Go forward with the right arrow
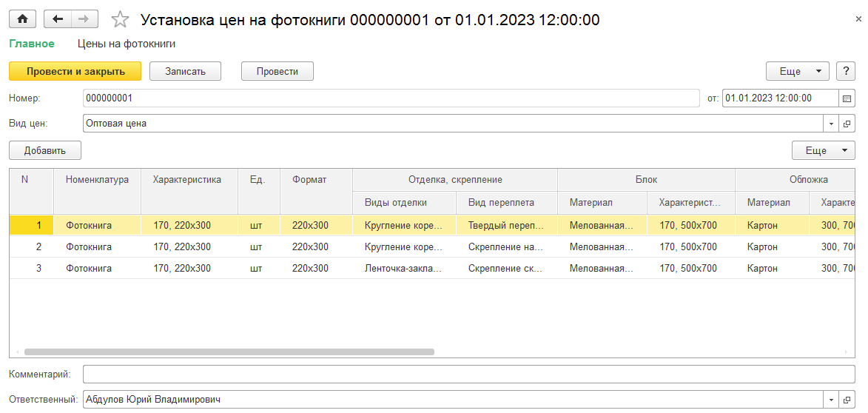This screenshot has width=868, height=413. (84, 19)
